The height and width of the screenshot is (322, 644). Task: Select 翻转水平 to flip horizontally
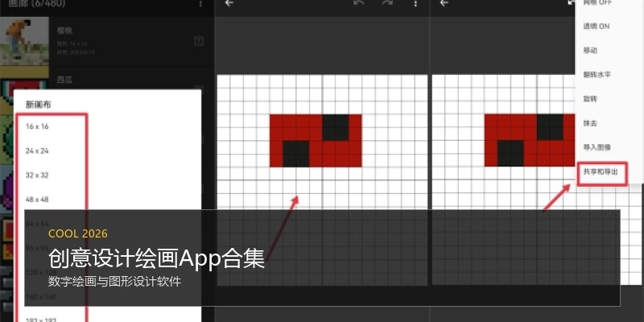(597, 75)
